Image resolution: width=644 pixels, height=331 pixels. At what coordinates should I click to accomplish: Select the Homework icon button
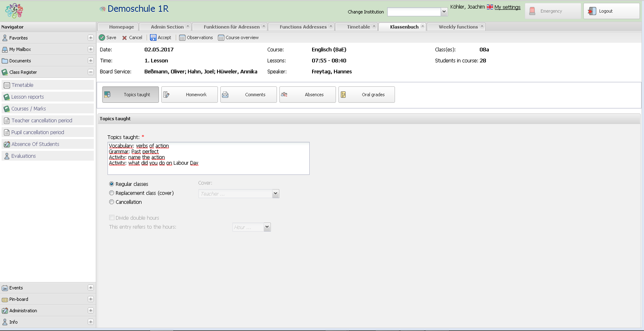(168, 95)
